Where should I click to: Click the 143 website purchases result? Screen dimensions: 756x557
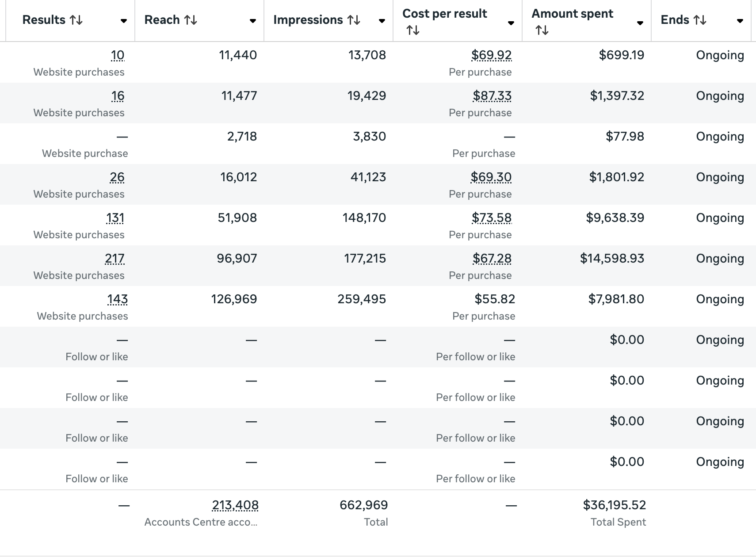pyautogui.click(x=118, y=299)
